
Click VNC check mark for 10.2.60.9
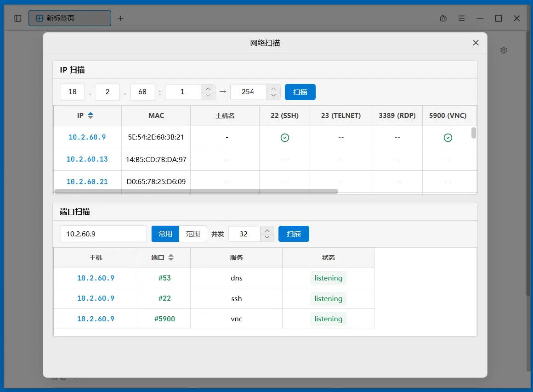tap(448, 138)
